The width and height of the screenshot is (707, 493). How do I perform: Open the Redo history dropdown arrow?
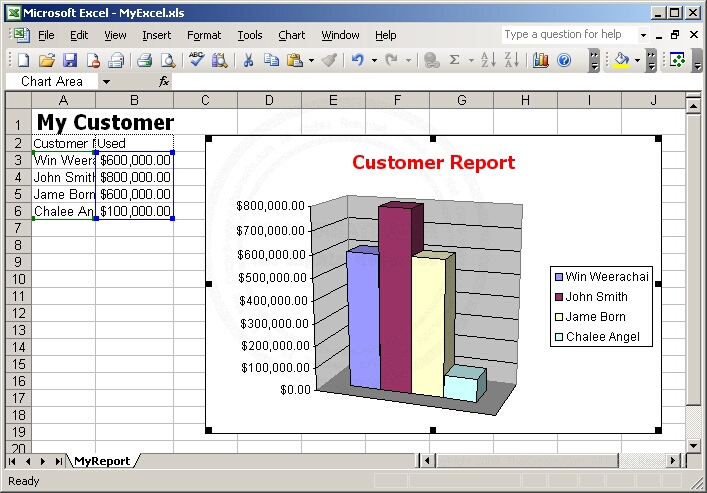[x=408, y=60]
